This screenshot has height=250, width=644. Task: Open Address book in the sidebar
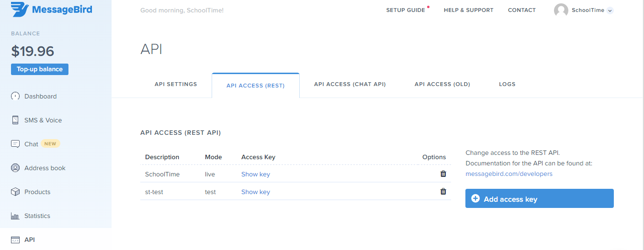(45, 168)
